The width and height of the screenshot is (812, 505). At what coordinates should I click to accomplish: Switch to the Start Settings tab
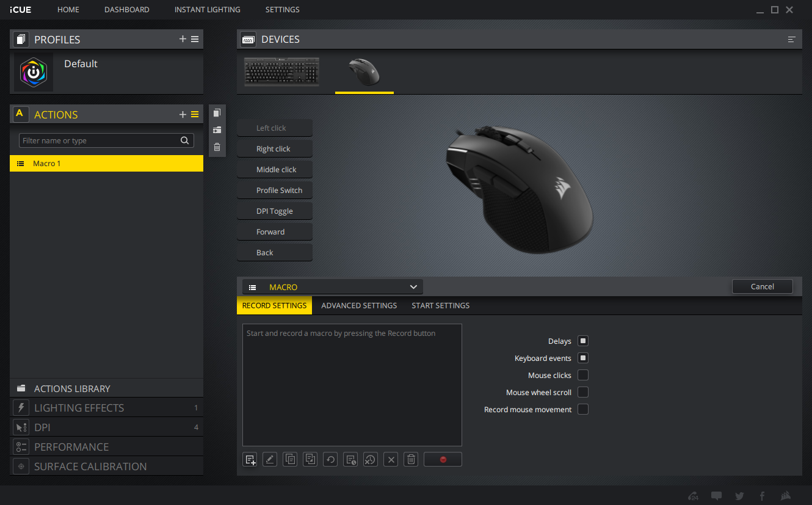tap(441, 305)
